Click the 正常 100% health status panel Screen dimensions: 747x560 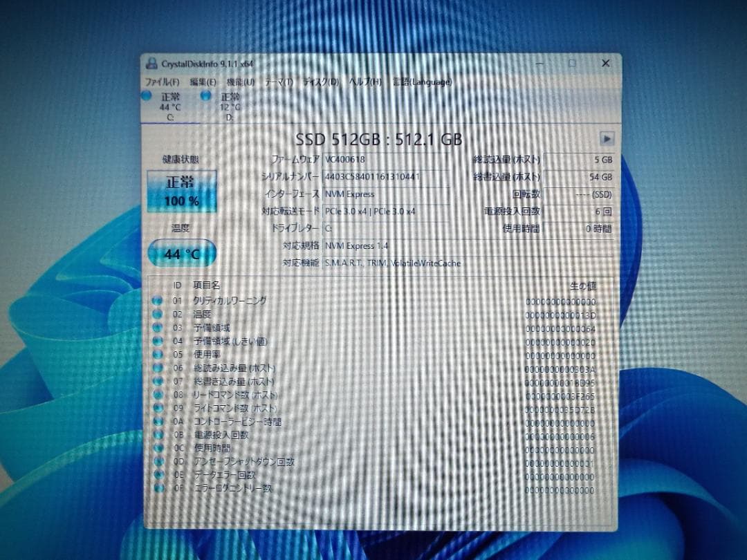(x=182, y=192)
